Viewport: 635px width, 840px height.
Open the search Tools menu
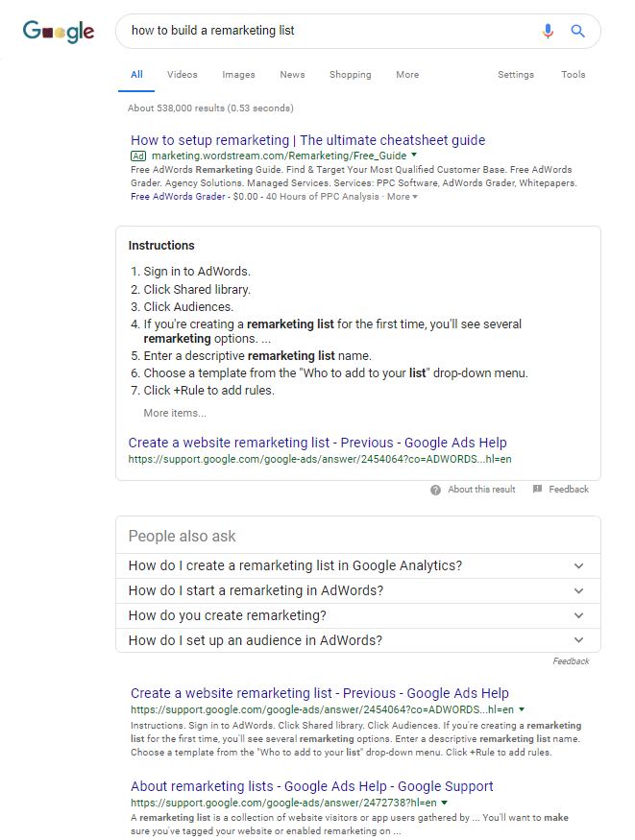pos(573,75)
